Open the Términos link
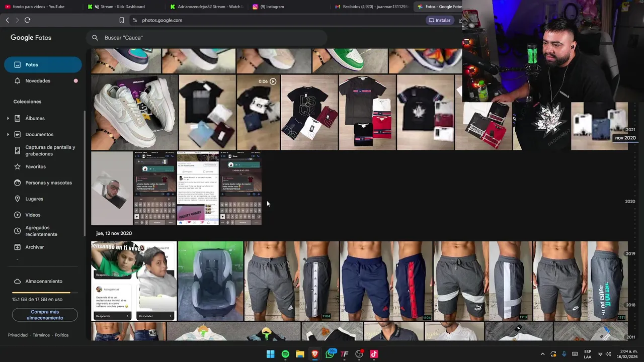 (x=41, y=335)
